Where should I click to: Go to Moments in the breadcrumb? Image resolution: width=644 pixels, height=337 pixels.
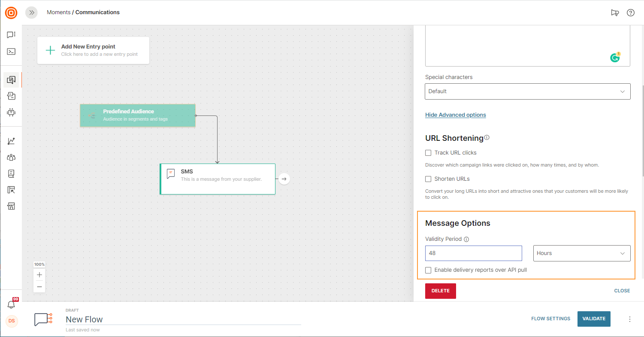coord(58,12)
